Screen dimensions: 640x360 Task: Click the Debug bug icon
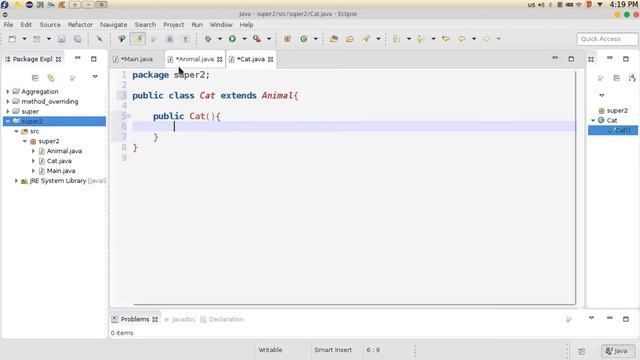(x=208, y=39)
